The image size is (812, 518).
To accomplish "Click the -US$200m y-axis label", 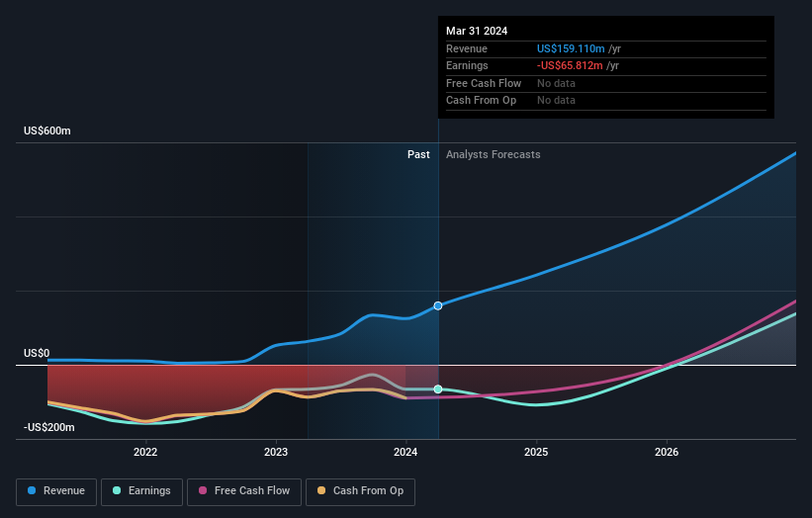I will coord(49,427).
